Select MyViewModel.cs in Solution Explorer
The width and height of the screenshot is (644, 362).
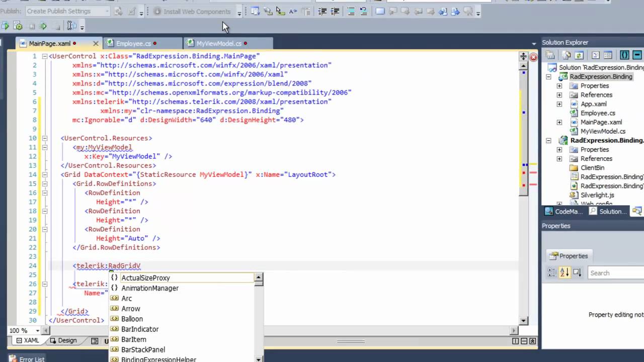pos(603,131)
